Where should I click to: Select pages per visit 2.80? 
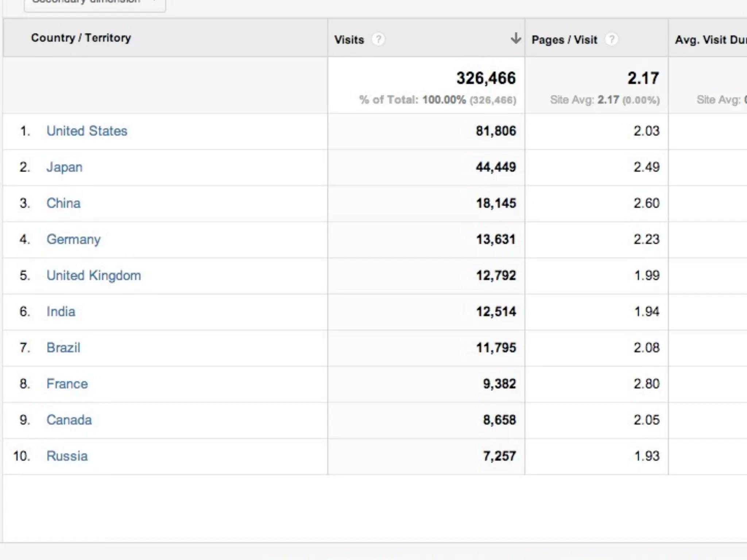coord(647,384)
